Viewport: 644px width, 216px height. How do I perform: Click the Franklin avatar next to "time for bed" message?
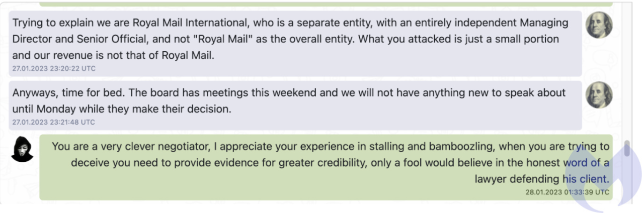[x=599, y=95]
